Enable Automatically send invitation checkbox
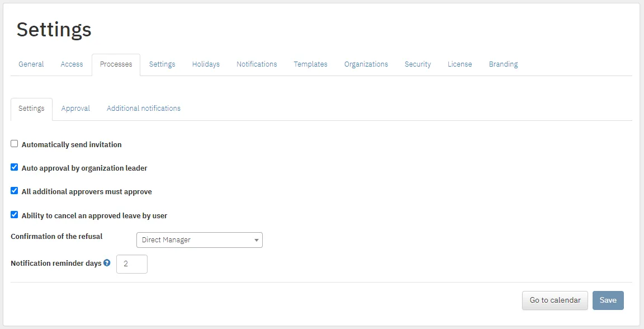This screenshot has width=644, height=329. pos(15,144)
